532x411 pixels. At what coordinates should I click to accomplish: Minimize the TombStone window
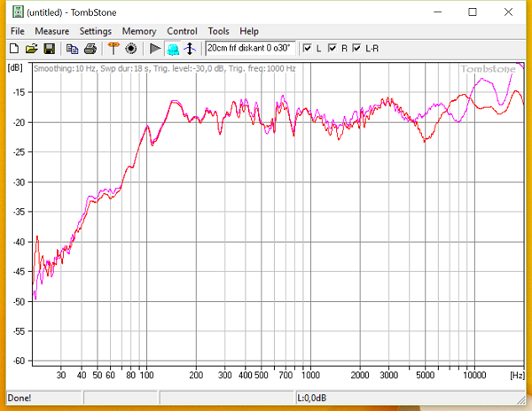tap(438, 12)
